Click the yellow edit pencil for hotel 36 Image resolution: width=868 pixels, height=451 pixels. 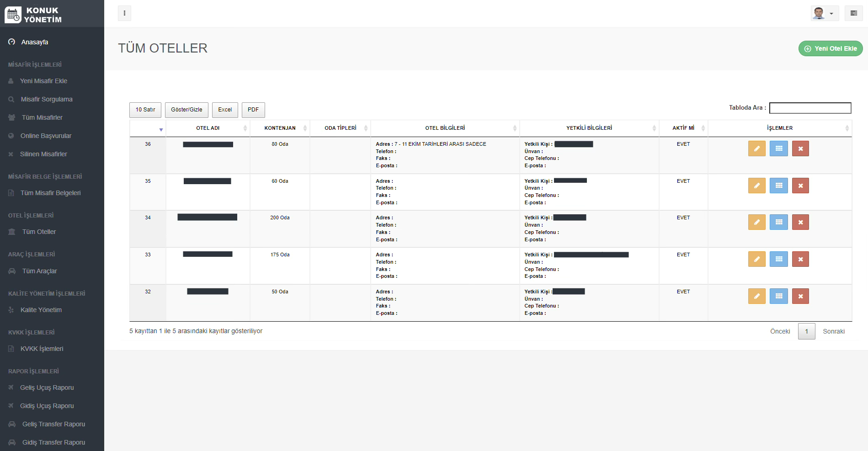click(756, 149)
